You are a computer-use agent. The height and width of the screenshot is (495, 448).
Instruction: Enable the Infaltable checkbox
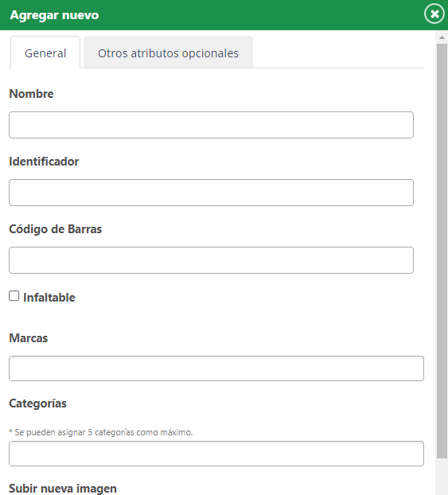click(x=14, y=296)
